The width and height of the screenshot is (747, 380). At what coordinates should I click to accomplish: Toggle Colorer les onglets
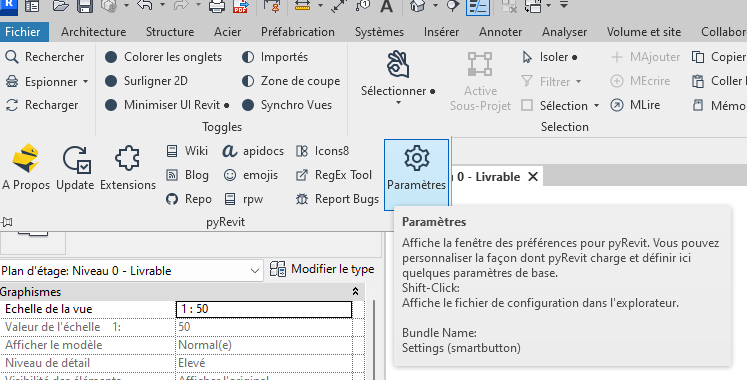[x=163, y=57]
